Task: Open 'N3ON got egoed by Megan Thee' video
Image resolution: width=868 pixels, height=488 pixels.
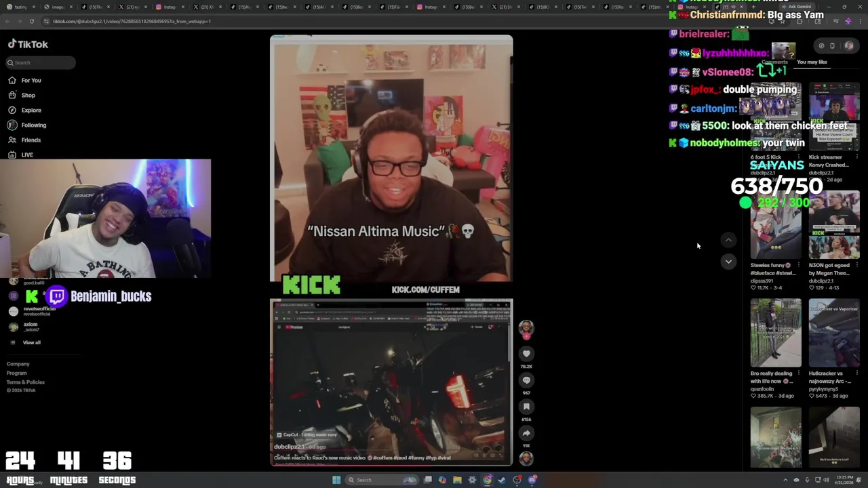Action: pos(834,225)
